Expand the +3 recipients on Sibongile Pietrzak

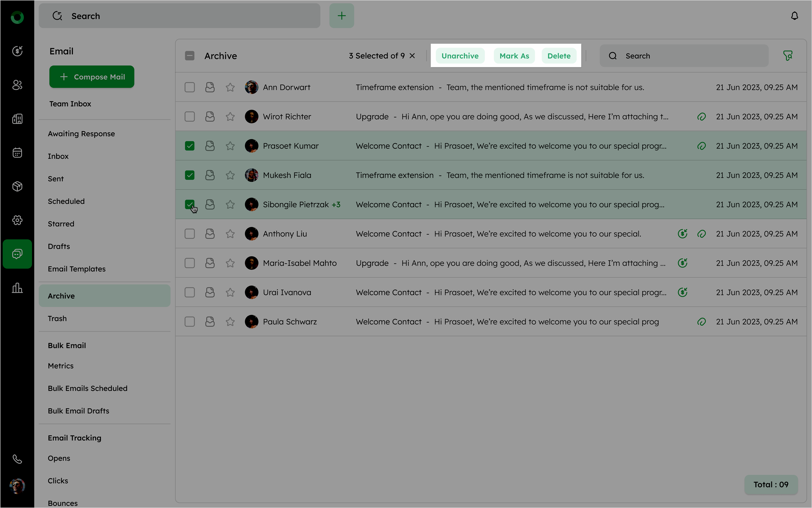click(x=336, y=205)
